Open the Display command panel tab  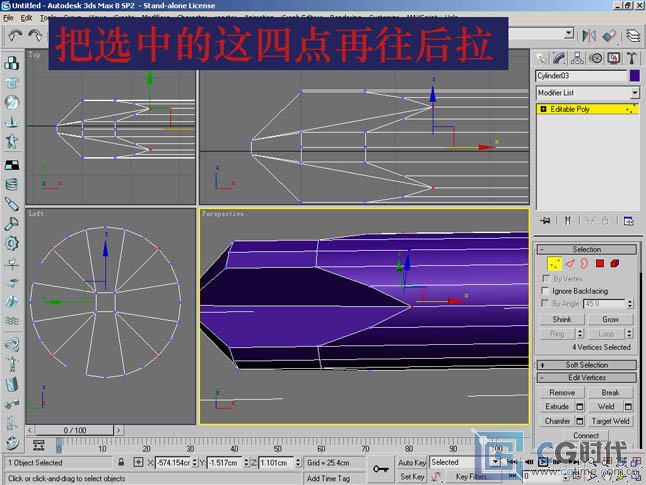[614, 59]
